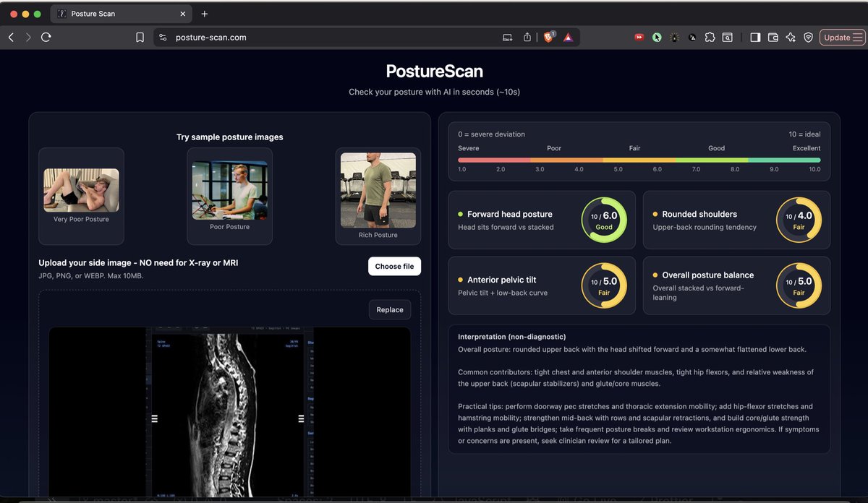The height and width of the screenshot is (503, 868).
Task: Click the Update button in toolbar
Action: click(x=837, y=38)
